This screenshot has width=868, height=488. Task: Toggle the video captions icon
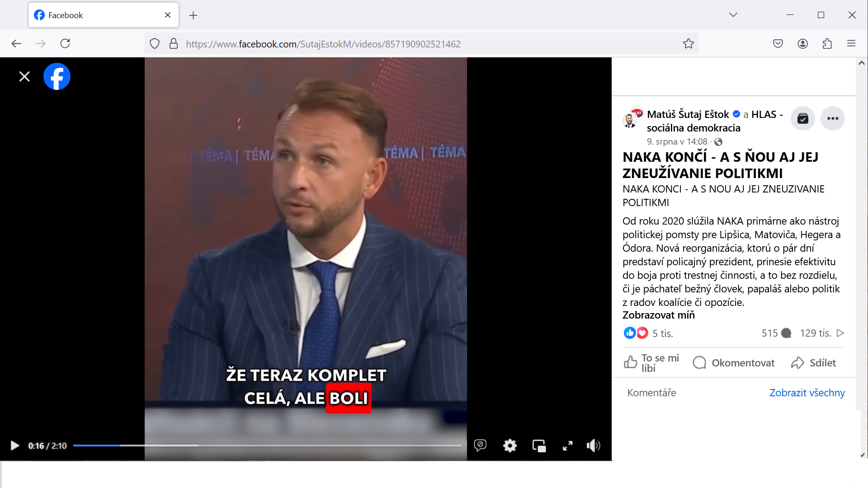[480, 446]
